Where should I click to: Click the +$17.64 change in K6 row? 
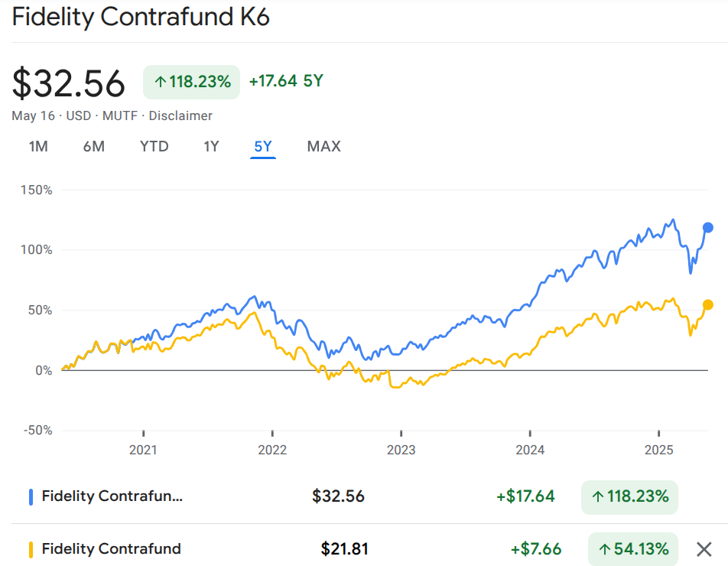(525, 496)
